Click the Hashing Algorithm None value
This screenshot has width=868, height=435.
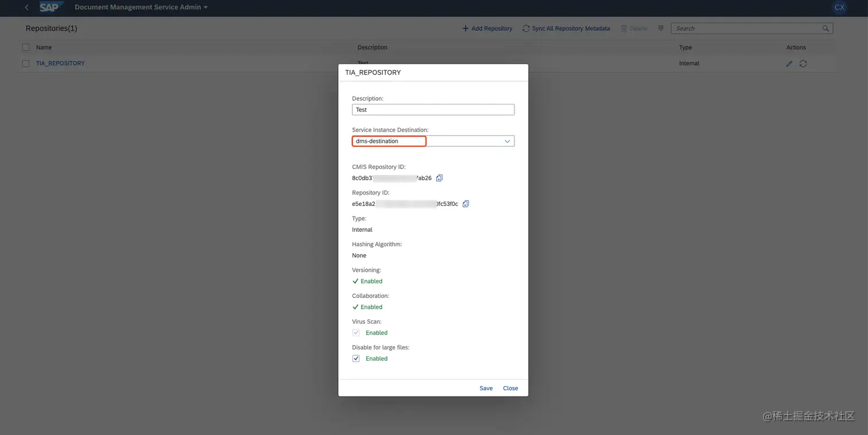(359, 255)
